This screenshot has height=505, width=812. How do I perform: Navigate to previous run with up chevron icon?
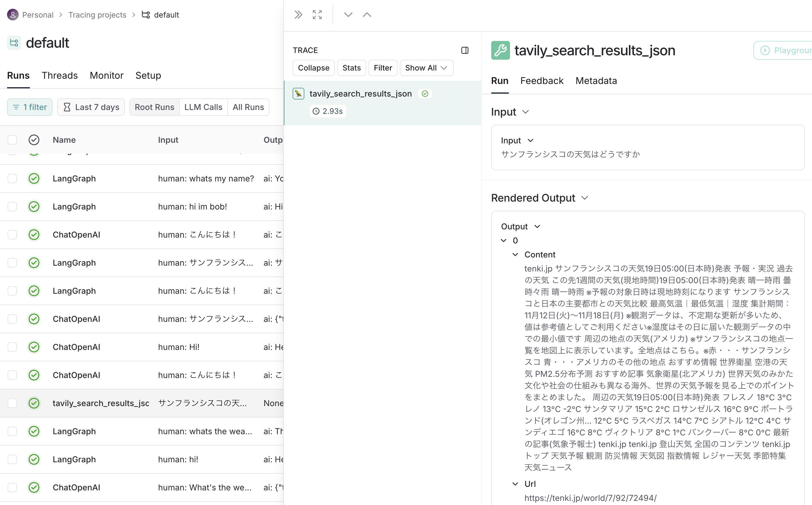pyautogui.click(x=367, y=15)
